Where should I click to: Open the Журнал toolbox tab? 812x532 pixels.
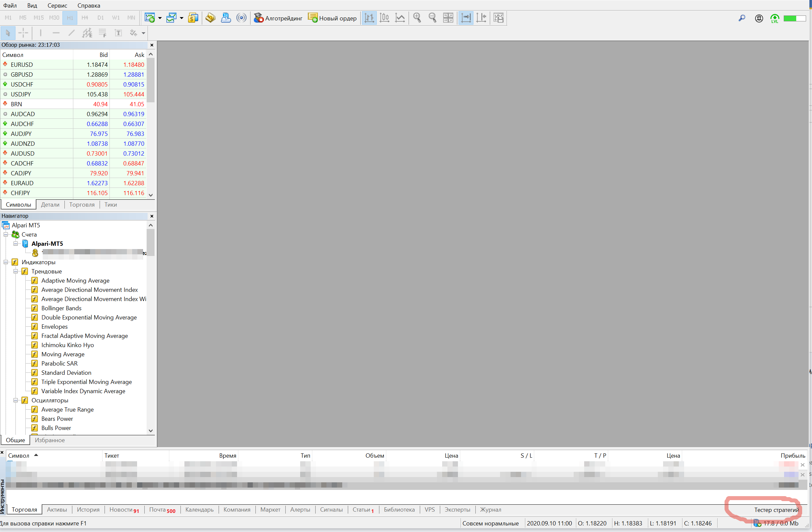click(x=490, y=510)
